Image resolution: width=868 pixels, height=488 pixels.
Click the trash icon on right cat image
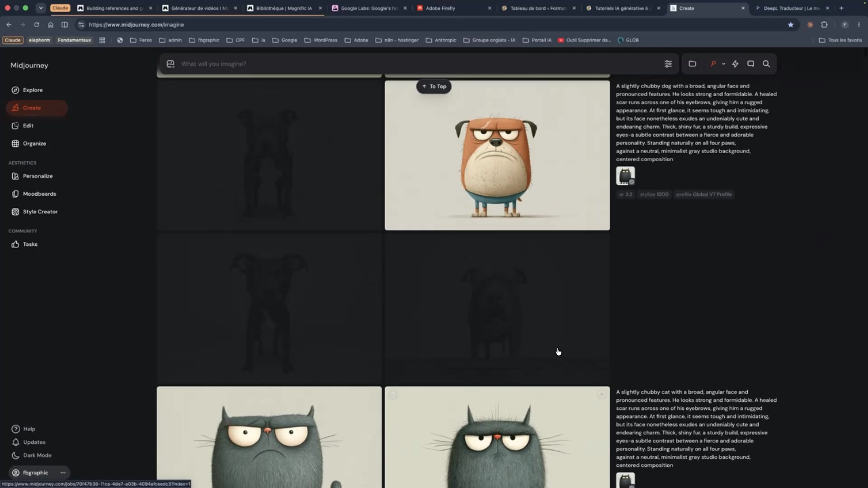[393, 395]
